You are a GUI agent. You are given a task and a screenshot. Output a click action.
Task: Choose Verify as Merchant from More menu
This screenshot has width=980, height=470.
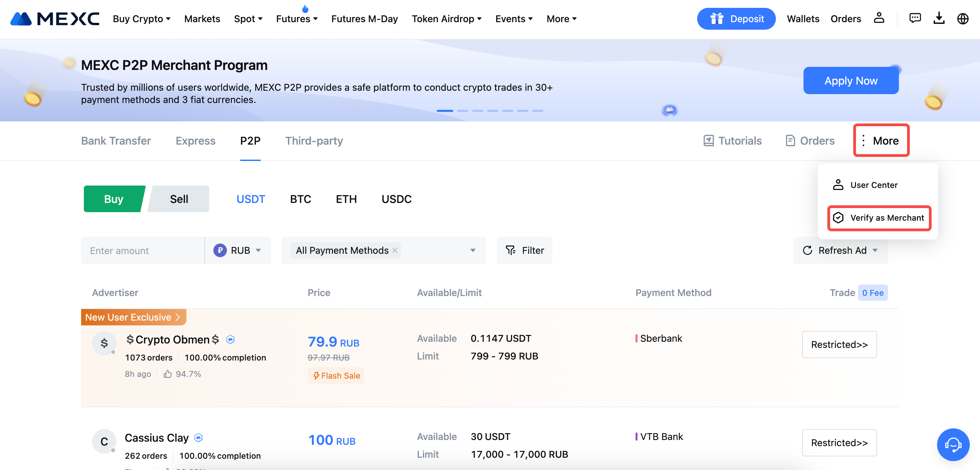click(879, 218)
